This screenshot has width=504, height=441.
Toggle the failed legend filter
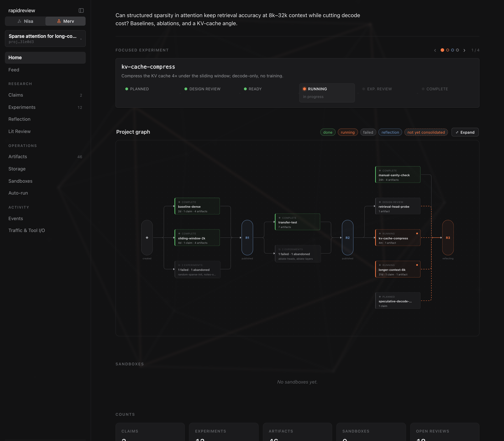368,132
